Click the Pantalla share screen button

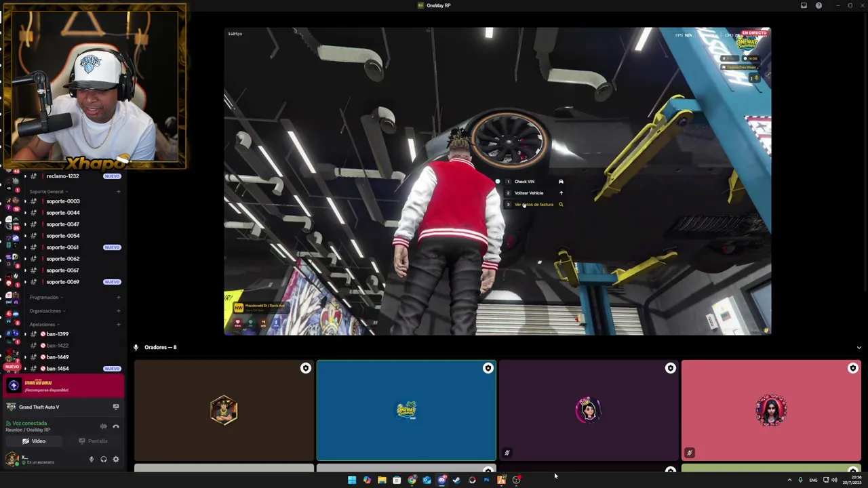(x=94, y=441)
